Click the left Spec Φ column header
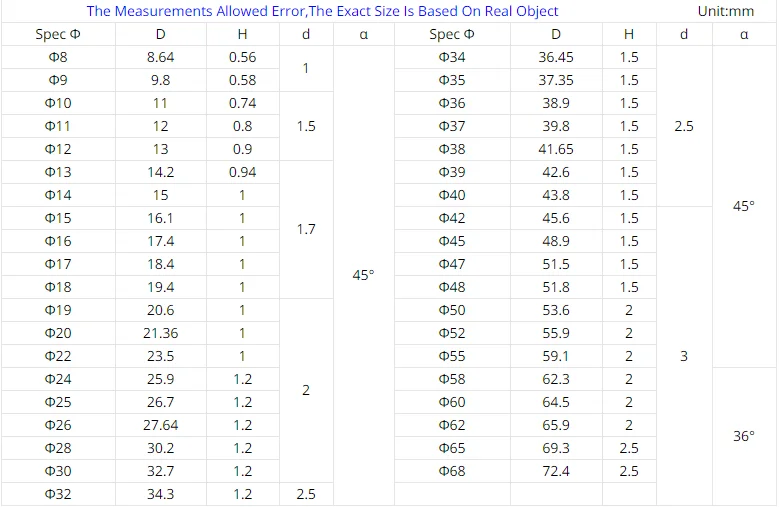The height and width of the screenshot is (507, 779). coord(58,34)
